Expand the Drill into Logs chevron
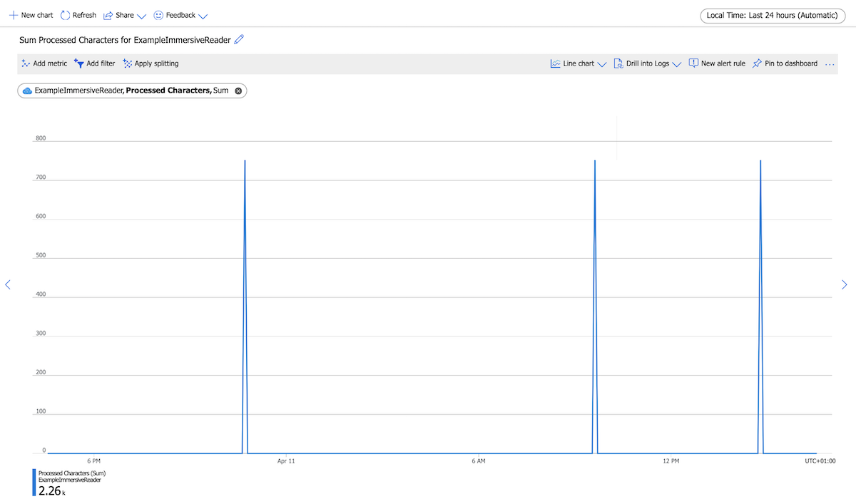Viewport: 856px width, 504px height. (x=676, y=63)
